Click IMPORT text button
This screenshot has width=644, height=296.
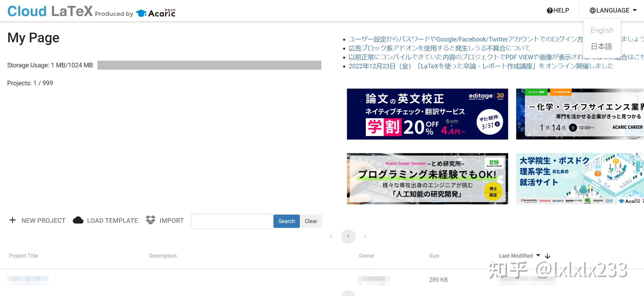click(172, 220)
